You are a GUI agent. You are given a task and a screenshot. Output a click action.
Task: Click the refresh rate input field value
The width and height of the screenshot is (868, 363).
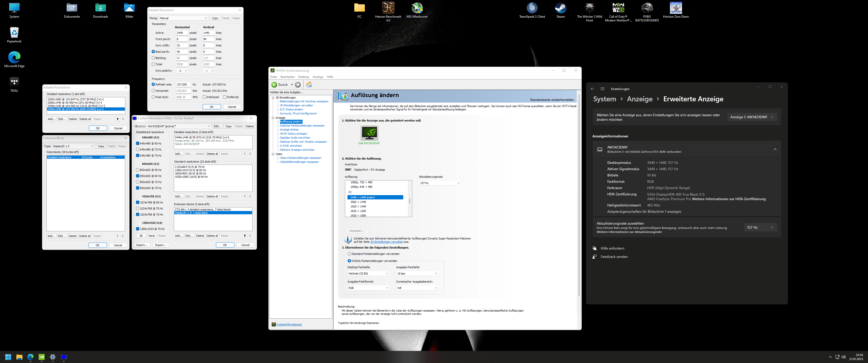pyautogui.click(x=183, y=85)
